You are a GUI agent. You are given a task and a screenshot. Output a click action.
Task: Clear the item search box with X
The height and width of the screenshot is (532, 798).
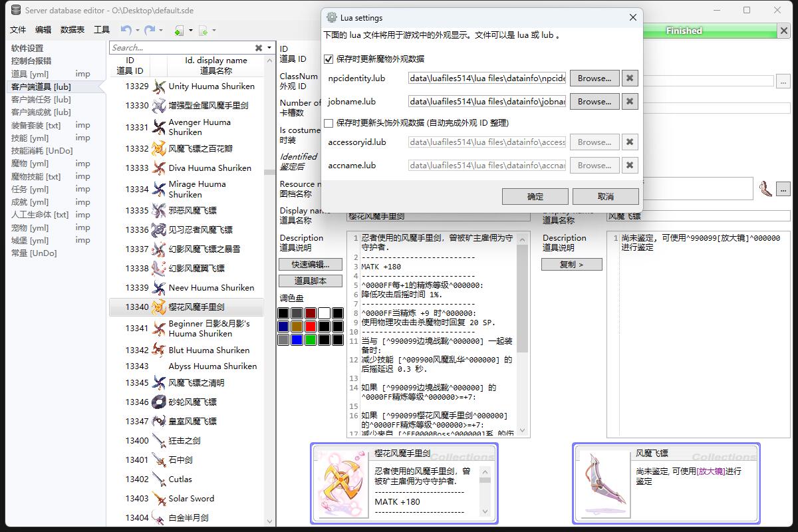click(x=259, y=48)
